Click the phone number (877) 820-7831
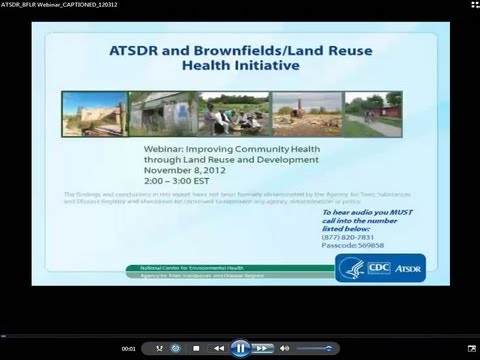The height and width of the screenshot is (360, 480). coord(348,237)
